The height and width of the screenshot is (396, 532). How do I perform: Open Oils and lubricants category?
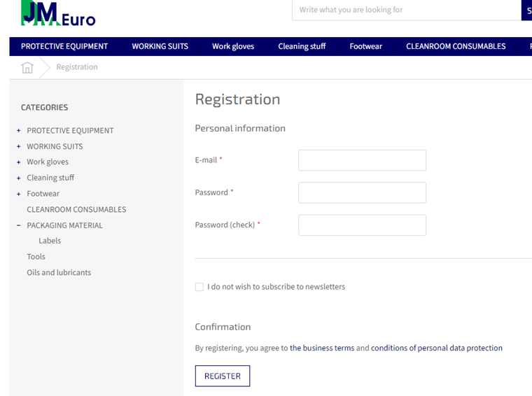[59, 273]
